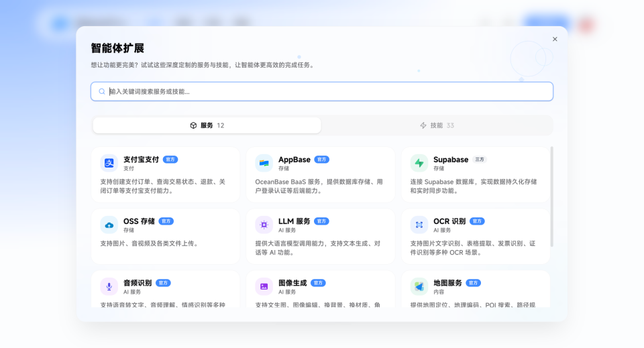This screenshot has width=644, height=348.
Task: Click the AppBase storage icon
Action: coord(264,163)
